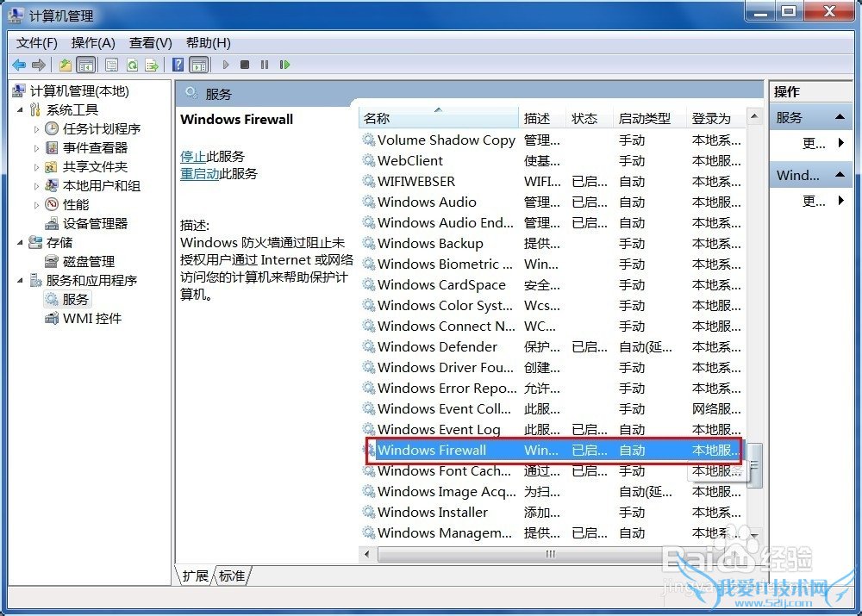The width and height of the screenshot is (862, 616).
Task: Toggle the Show/Hide Action Pane icon
Action: tap(199, 65)
